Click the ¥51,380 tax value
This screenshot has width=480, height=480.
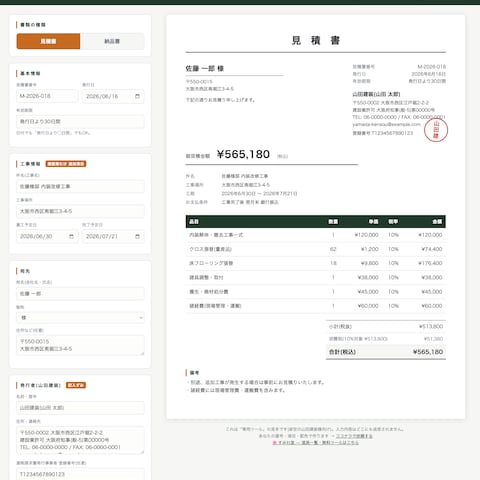point(433,339)
